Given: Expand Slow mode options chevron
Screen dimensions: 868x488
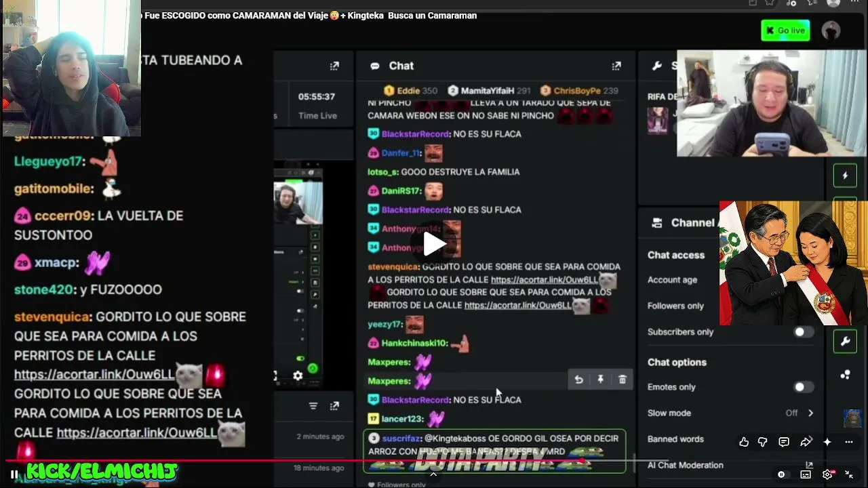Looking at the screenshot, I should click(x=810, y=413).
